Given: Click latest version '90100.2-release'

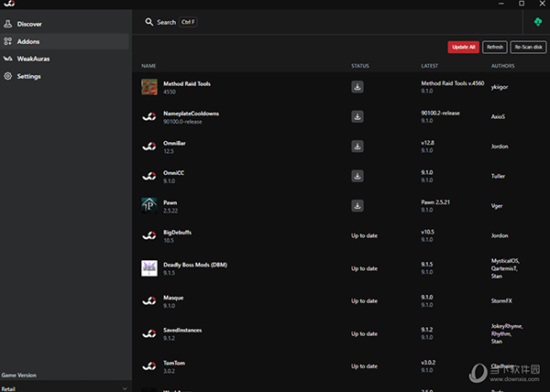Looking at the screenshot, I should [x=440, y=114].
